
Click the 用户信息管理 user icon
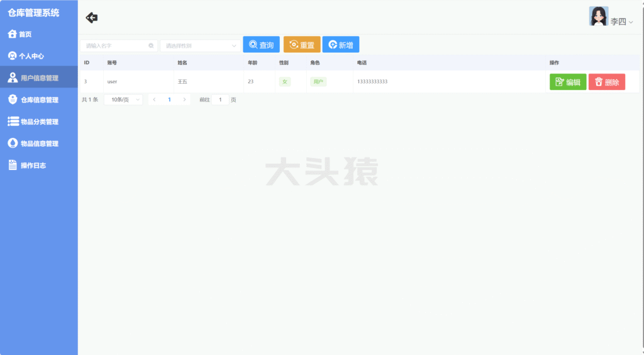click(x=13, y=77)
